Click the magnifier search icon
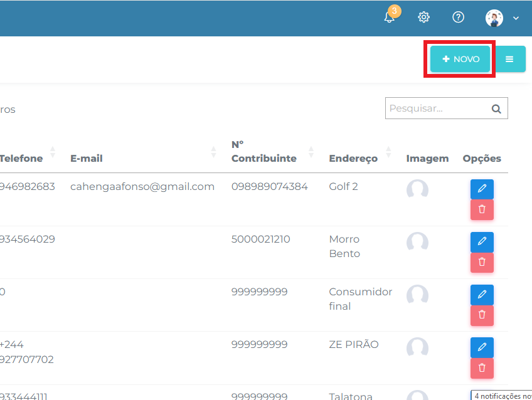The height and width of the screenshot is (400, 532). 496,108
